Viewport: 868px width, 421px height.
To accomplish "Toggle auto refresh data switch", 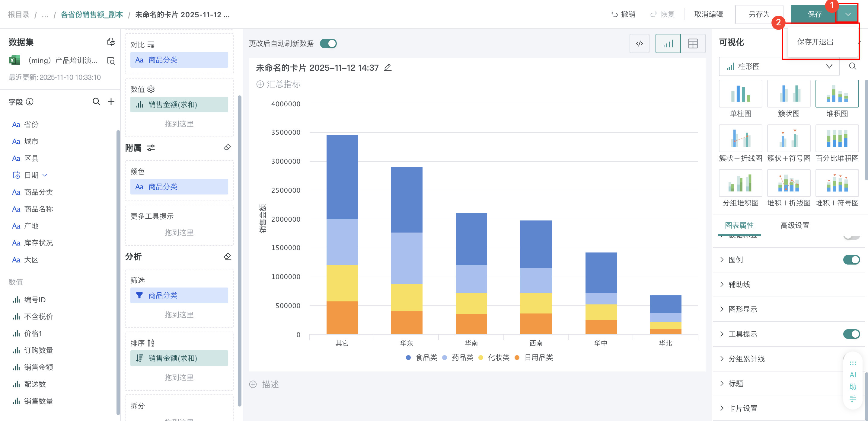I will pyautogui.click(x=328, y=43).
